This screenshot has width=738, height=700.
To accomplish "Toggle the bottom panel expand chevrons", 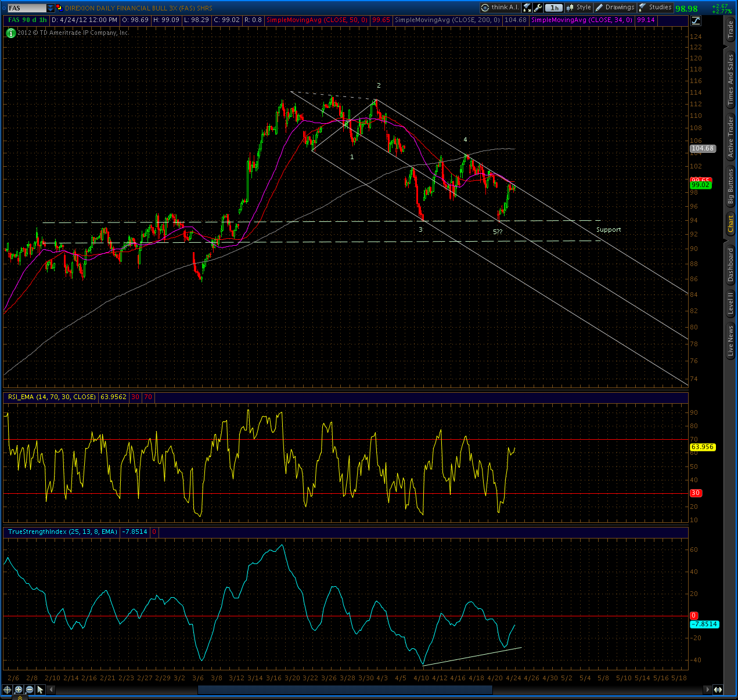I will click(19, 697).
